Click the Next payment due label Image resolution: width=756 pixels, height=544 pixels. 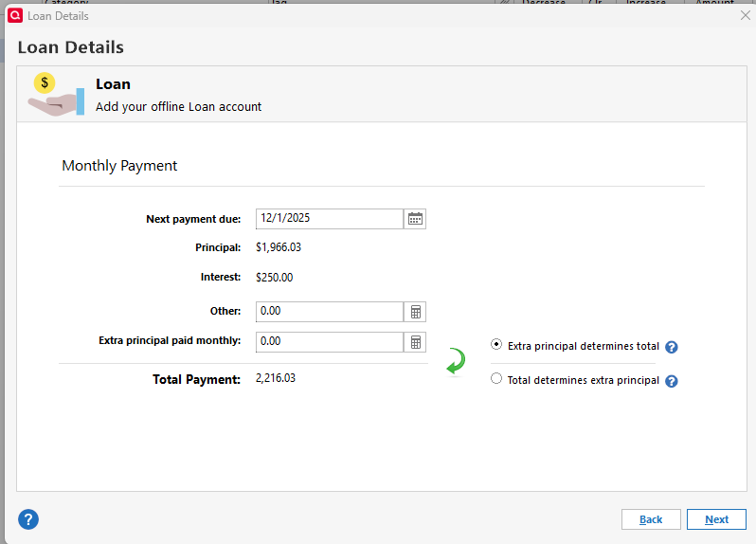(193, 219)
